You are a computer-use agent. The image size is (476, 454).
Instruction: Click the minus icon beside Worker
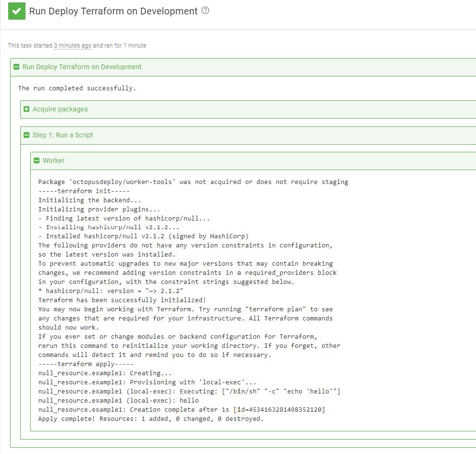click(x=37, y=160)
